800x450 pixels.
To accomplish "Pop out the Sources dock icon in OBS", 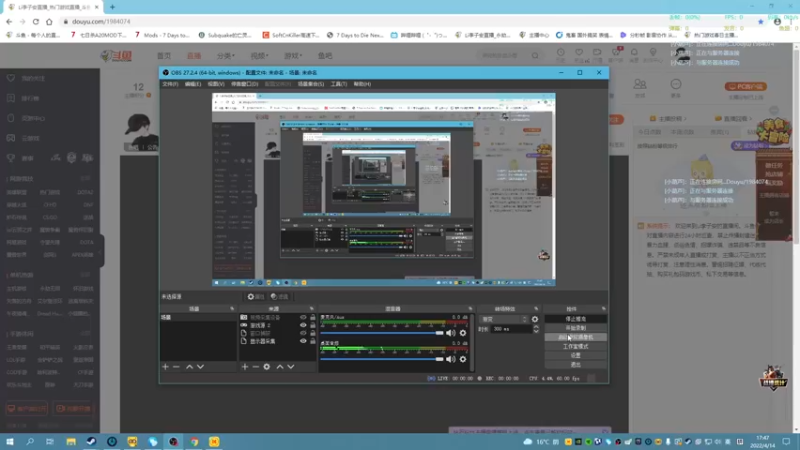I will 312,309.
